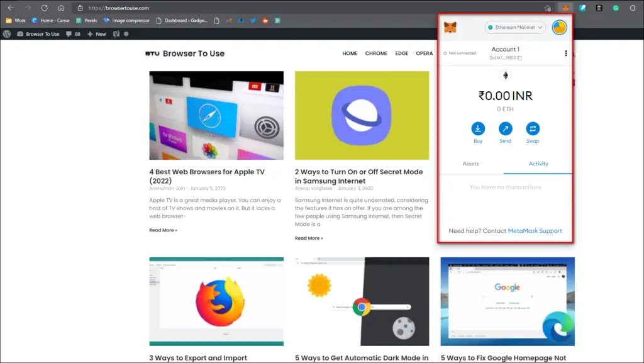Read More on Apple TV browsers article
Screen dimensions: 644x363
tap(163, 230)
